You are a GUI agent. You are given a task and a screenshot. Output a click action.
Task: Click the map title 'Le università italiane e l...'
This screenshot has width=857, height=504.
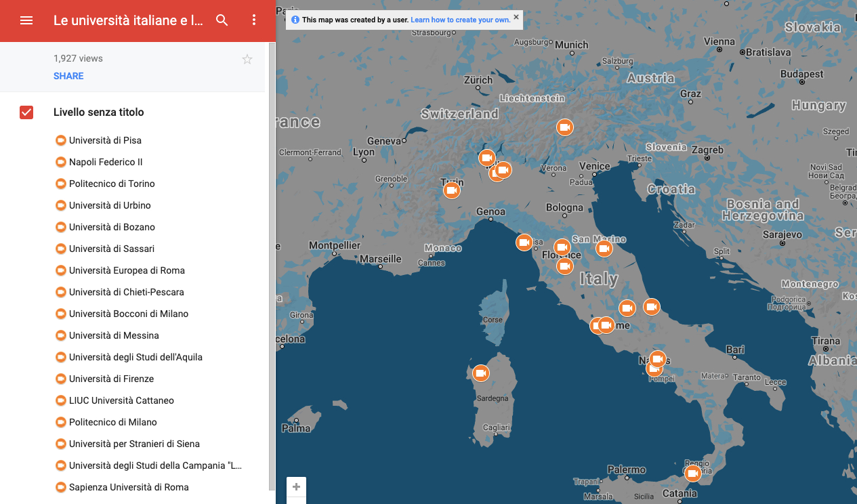(128, 20)
